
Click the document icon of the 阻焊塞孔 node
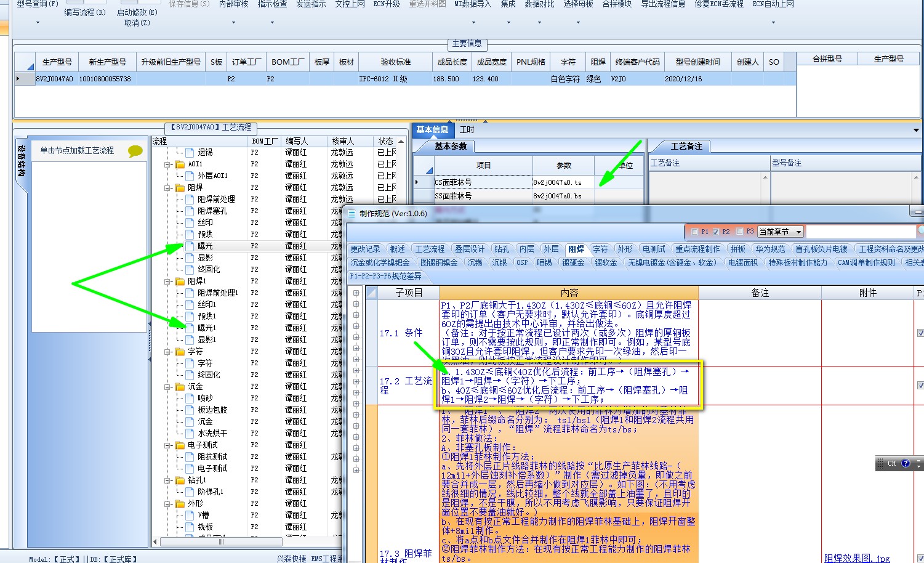coord(190,211)
